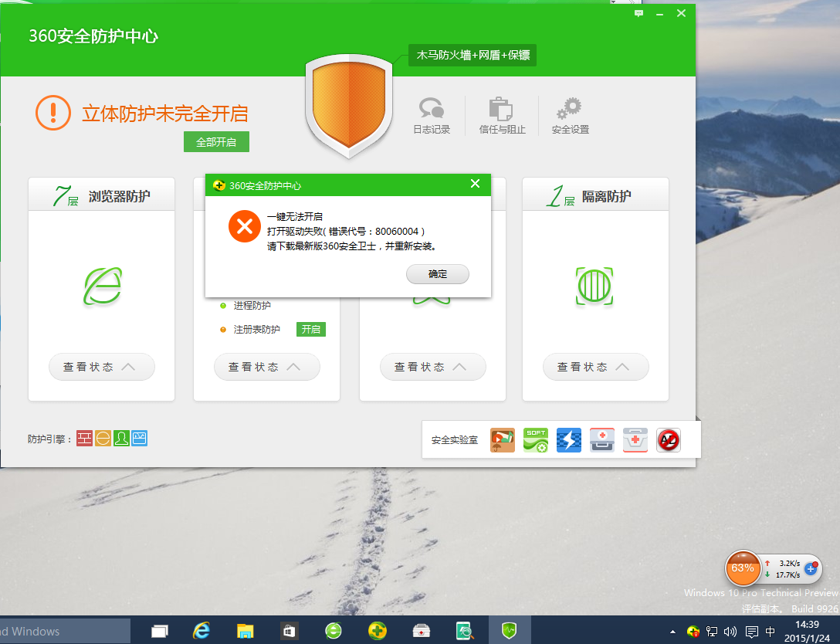Image resolution: width=840 pixels, height=644 pixels.
Task: Click the blue plus on speed widget
Action: point(811,569)
